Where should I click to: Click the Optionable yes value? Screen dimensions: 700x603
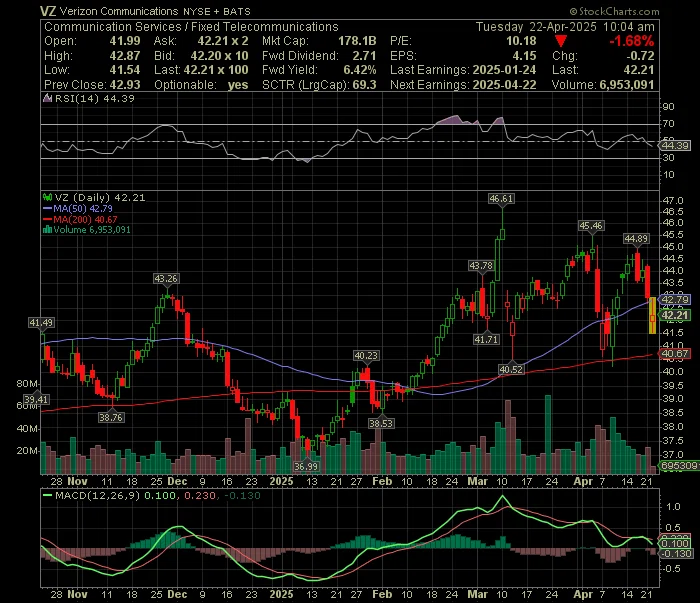[x=238, y=85]
